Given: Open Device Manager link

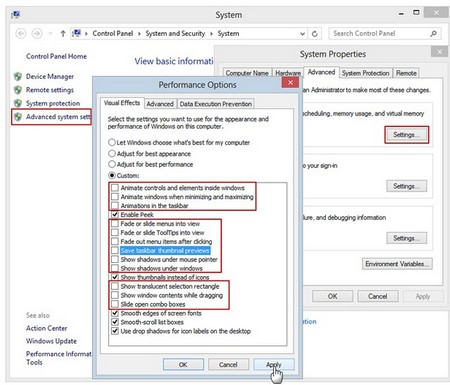Looking at the screenshot, I should (x=50, y=76).
